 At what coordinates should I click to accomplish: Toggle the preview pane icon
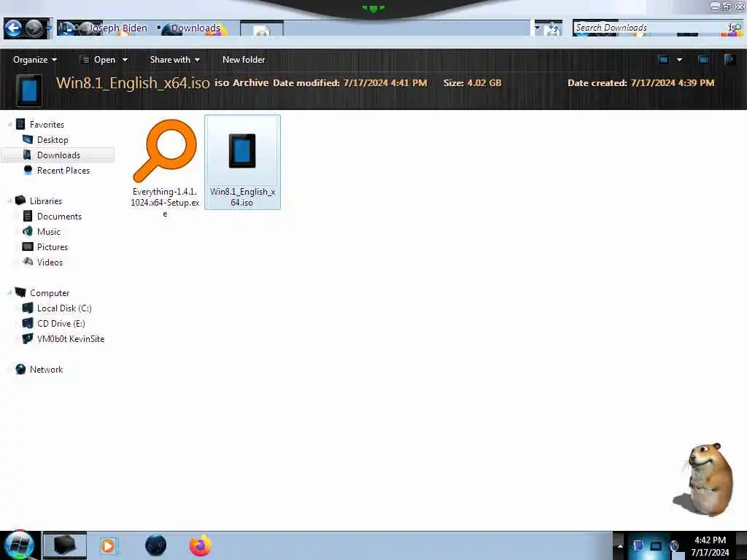(x=703, y=60)
